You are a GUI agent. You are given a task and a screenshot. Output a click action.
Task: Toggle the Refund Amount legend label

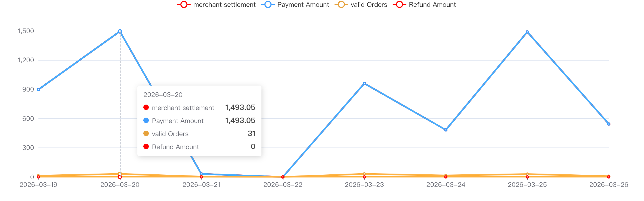tap(432, 5)
